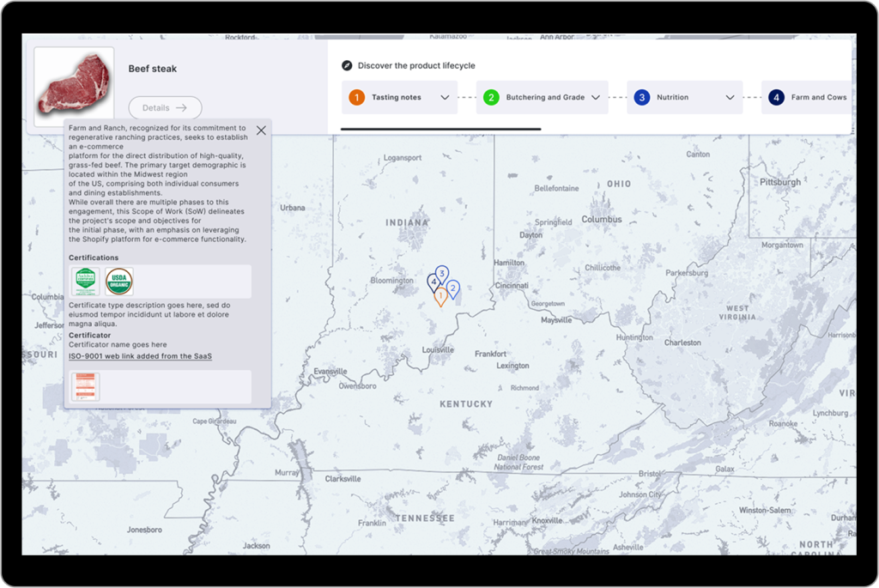Viewport: 879px width, 588px height.
Task: Click the blue map pin number 2
Action: click(453, 288)
